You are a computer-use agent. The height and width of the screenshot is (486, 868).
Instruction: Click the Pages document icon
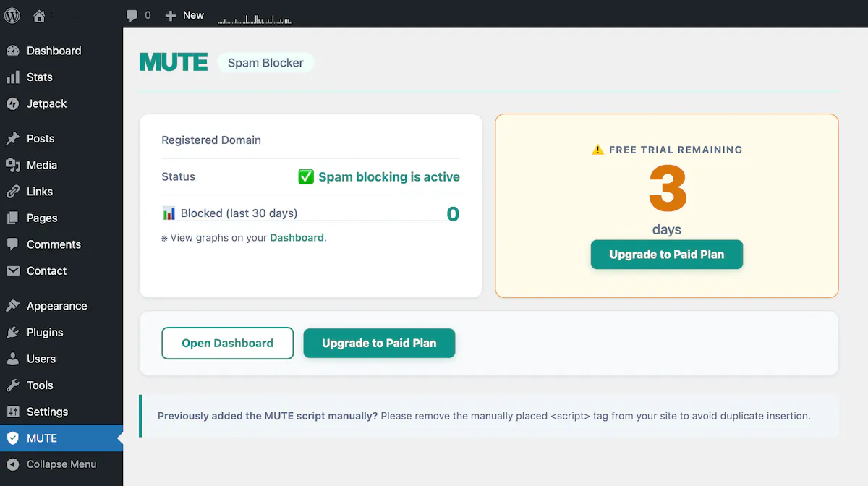(x=13, y=218)
